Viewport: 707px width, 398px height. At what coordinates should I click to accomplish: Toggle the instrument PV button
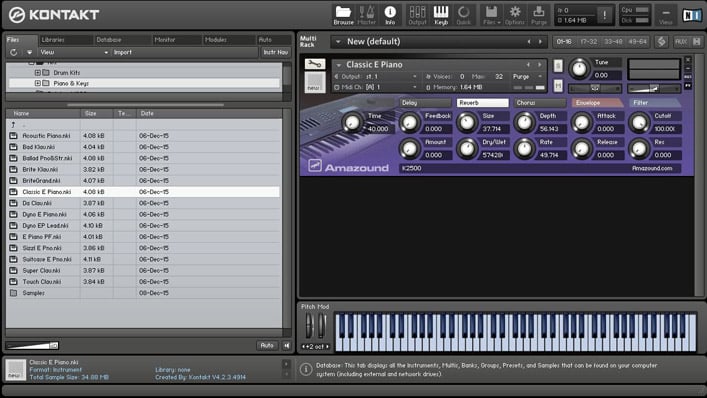coord(688,85)
